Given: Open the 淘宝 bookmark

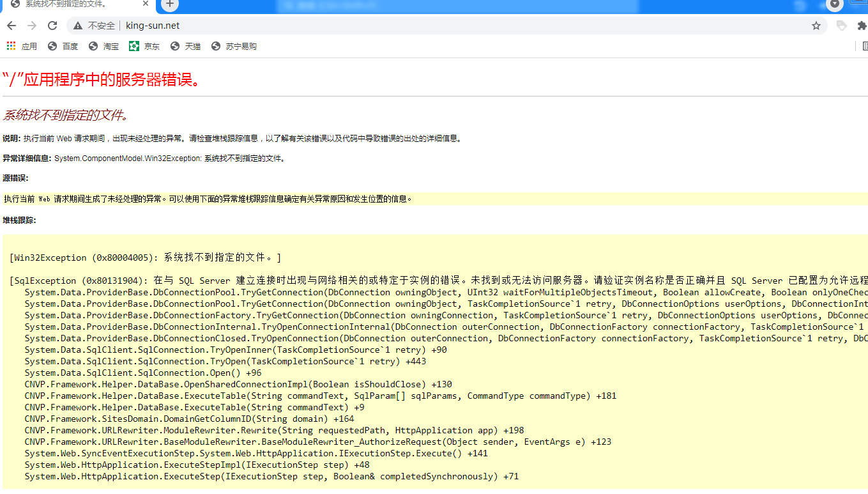Looking at the screenshot, I should click(x=104, y=46).
